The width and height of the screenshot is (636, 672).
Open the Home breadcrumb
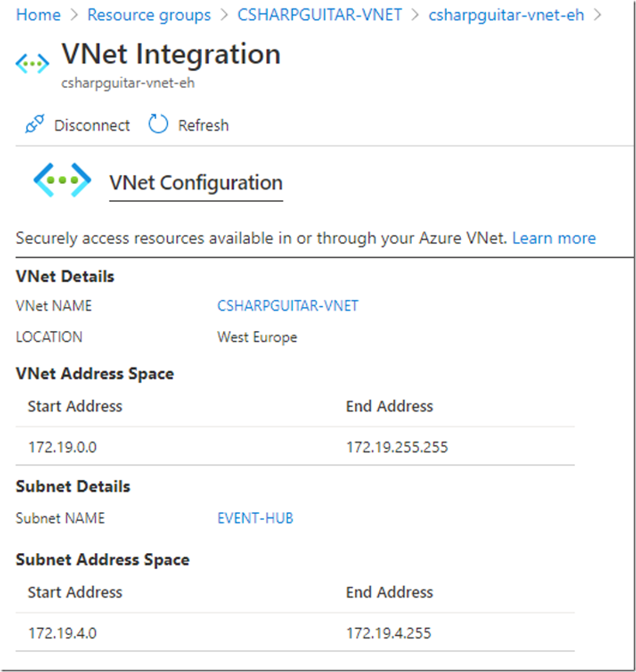(x=38, y=15)
